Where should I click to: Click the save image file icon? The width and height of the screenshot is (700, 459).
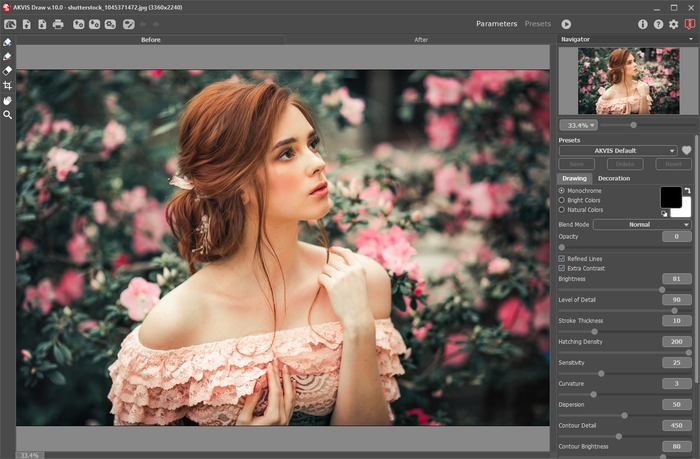42,24
